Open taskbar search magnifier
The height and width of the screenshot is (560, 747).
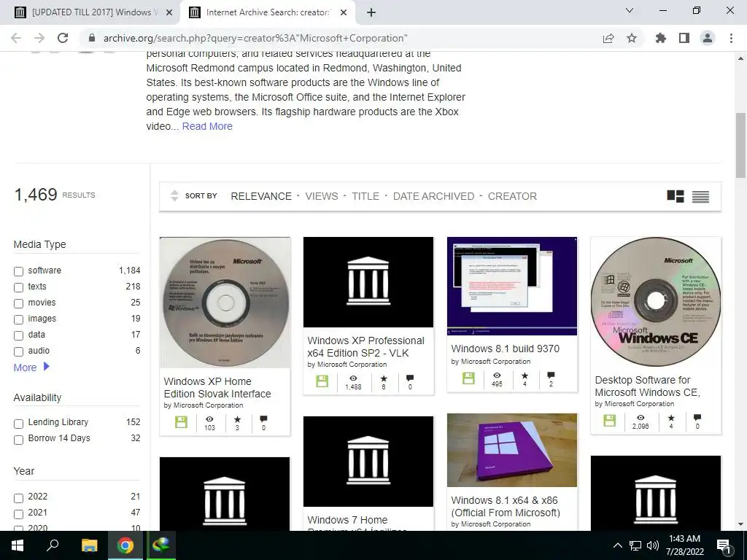click(x=53, y=545)
